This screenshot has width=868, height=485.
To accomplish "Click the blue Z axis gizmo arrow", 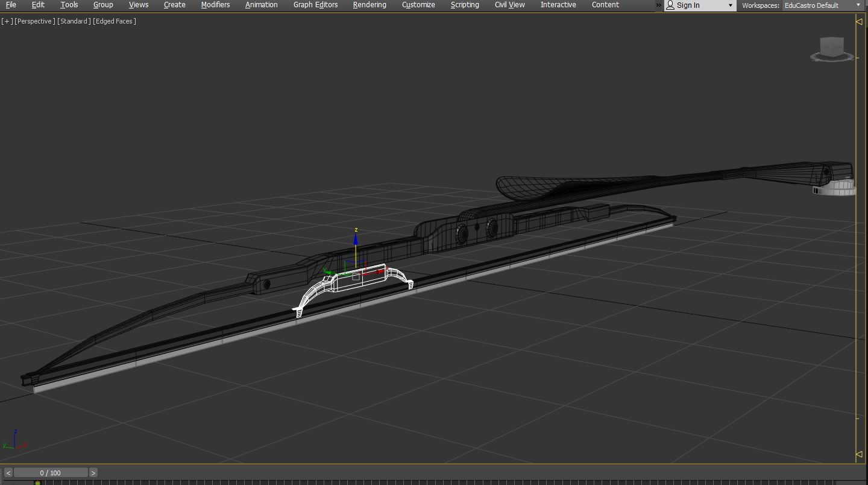I will (x=356, y=240).
